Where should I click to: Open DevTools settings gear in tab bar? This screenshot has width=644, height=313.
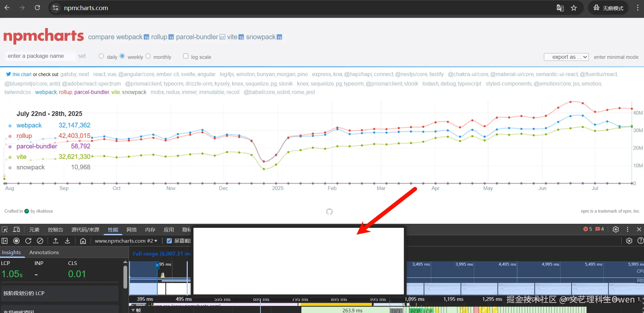point(616,229)
